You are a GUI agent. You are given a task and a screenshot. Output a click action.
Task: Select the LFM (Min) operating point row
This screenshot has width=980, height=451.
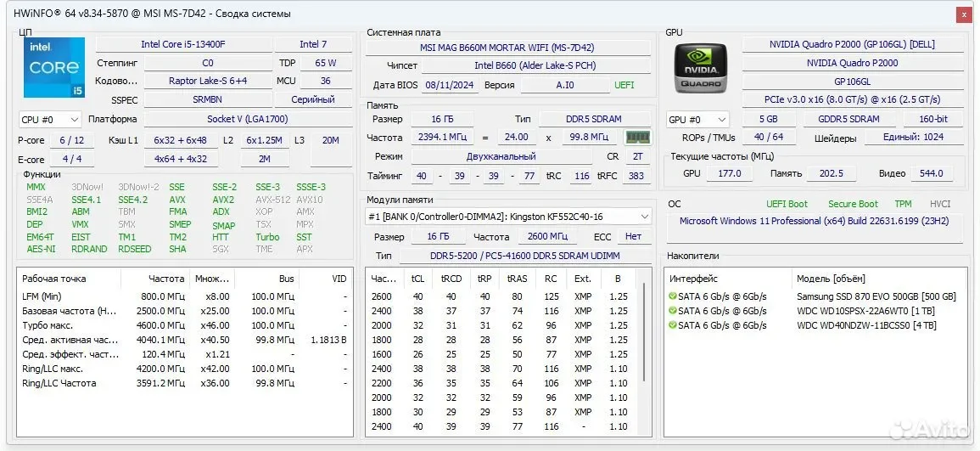pos(184,296)
